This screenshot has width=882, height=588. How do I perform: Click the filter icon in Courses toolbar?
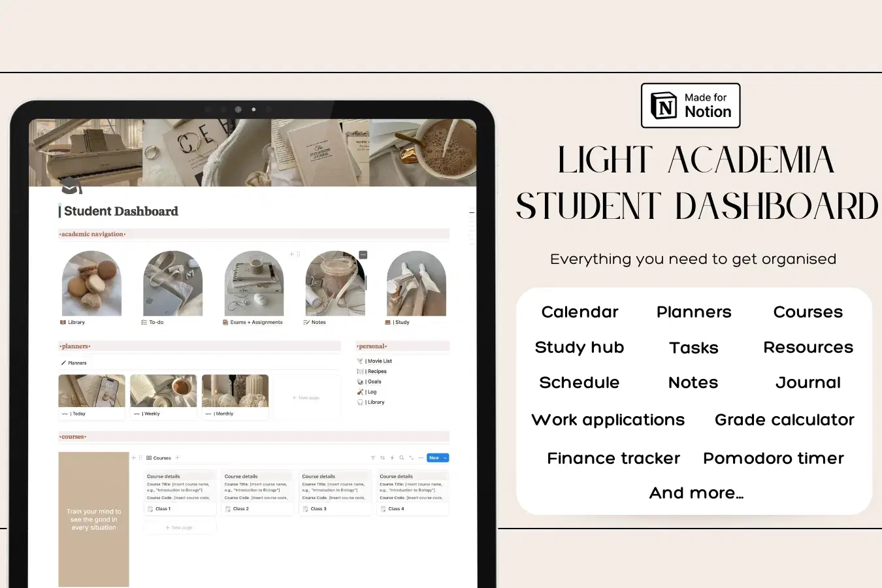tap(373, 458)
